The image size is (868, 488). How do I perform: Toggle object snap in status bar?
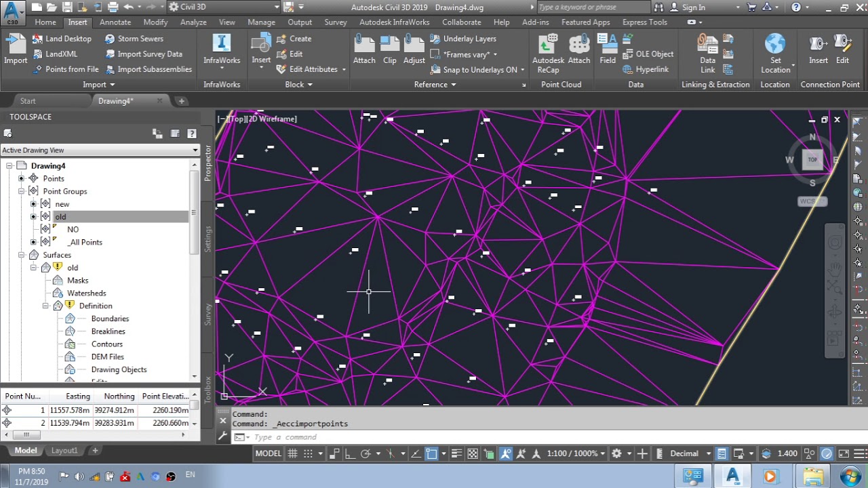(x=431, y=453)
